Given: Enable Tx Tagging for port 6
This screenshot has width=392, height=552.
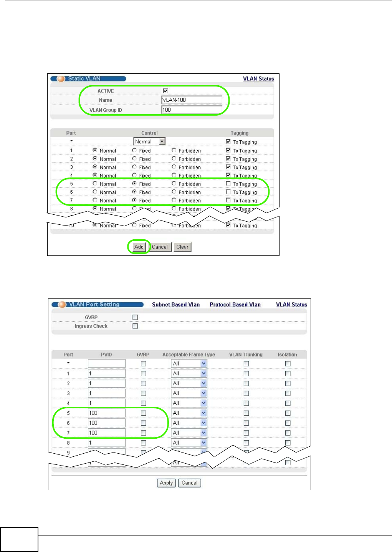Looking at the screenshot, I should 228,192.
